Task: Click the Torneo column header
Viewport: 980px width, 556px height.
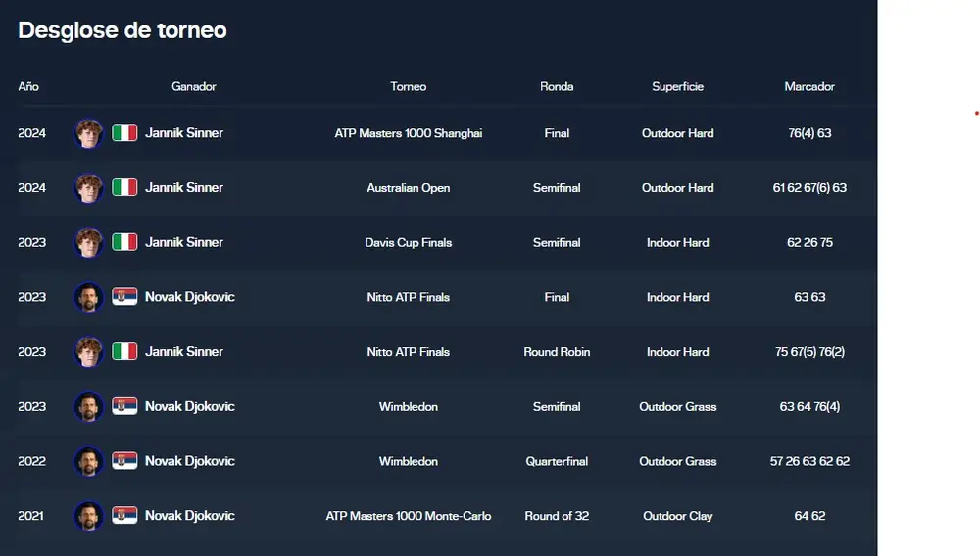Action: tap(408, 86)
